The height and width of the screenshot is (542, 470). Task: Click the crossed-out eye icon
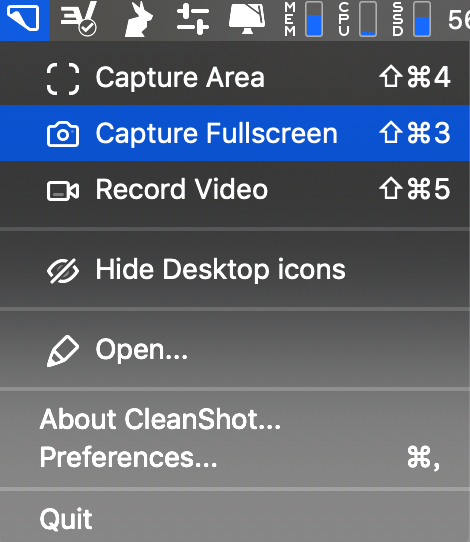pos(63,270)
